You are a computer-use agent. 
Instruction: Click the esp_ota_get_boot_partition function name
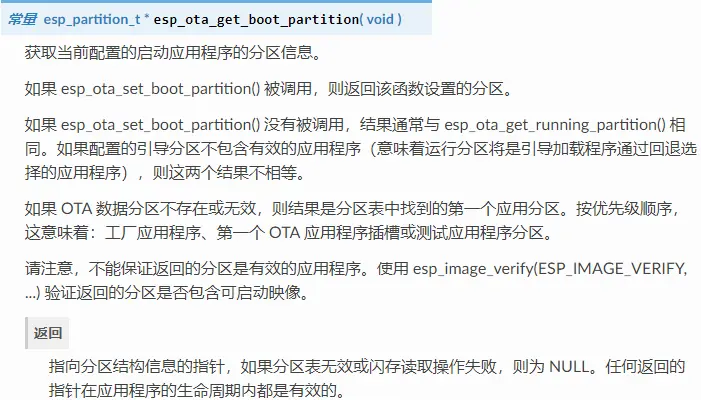[256, 19]
